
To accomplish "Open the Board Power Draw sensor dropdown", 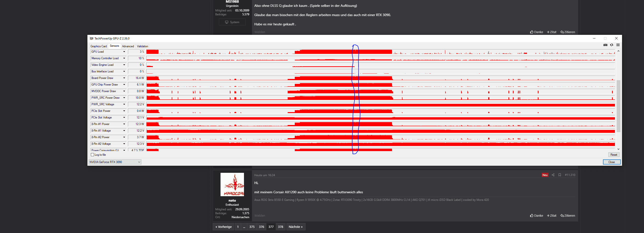I will 124,78.
